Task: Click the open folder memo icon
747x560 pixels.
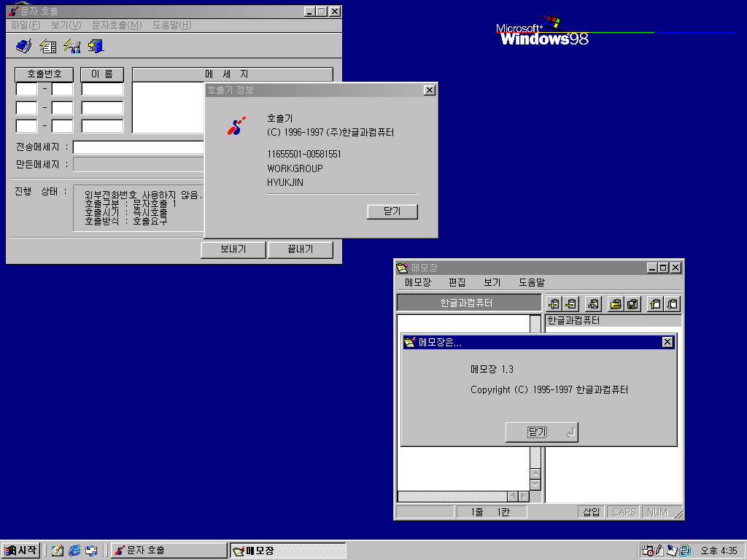Action: pos(616,304)
